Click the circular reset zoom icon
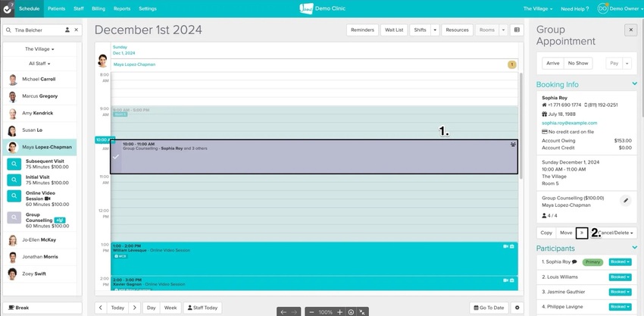Viewport: 644px width, 316px height. pos(351,312)
